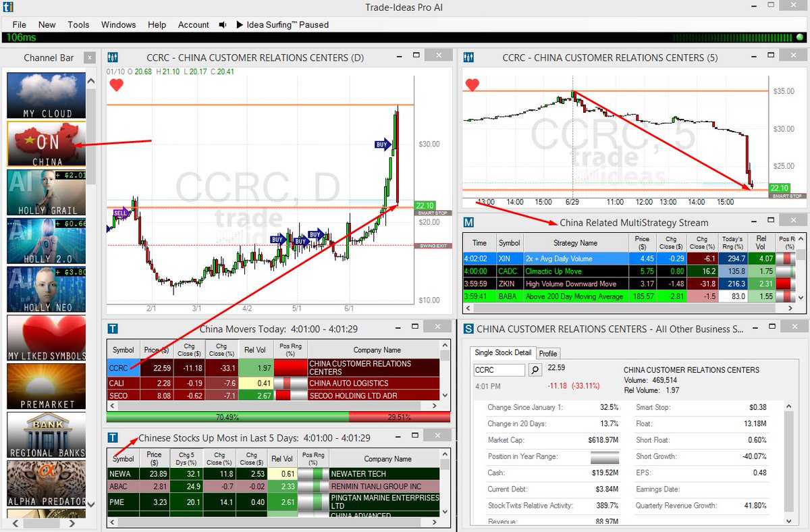
Task: Open the Regional Banks channel
Action: (47, 435)
